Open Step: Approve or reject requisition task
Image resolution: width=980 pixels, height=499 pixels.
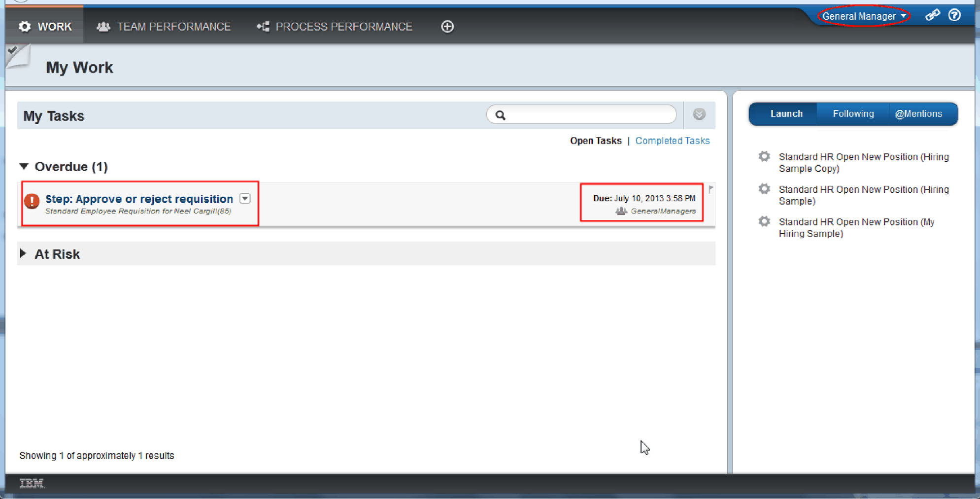click(x=139, y=199)
